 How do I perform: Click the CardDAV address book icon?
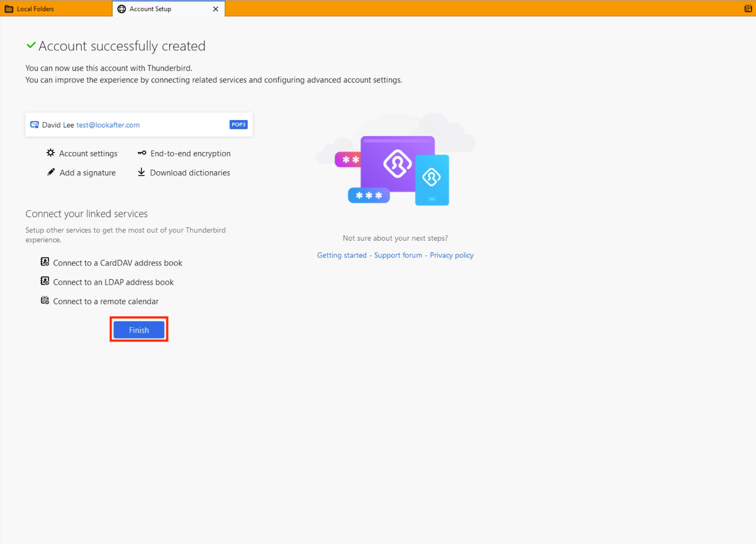pyautogui.click(x=45, y=262)
